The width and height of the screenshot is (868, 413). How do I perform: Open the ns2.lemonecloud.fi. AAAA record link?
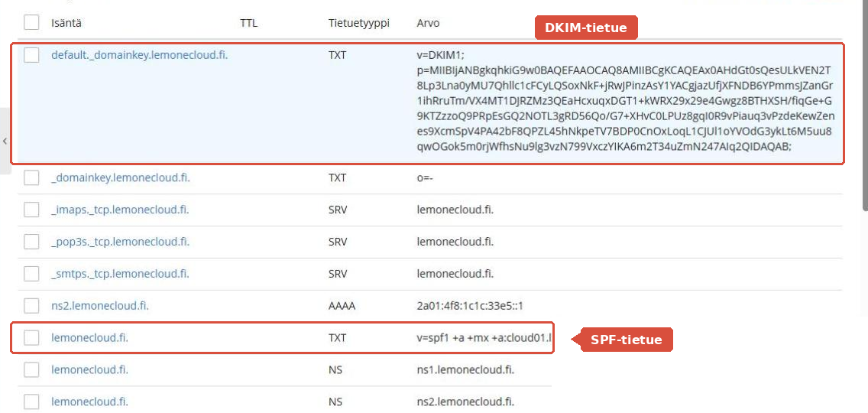[99, 305]
